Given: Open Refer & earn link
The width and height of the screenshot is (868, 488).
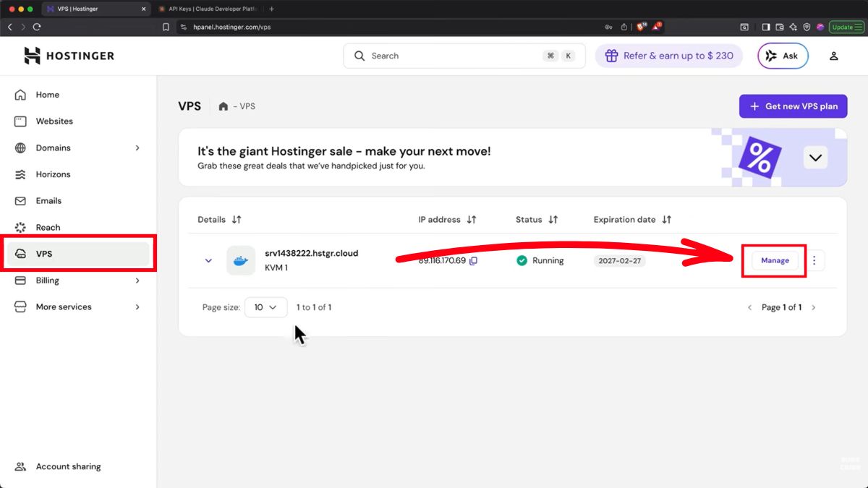Looking at the screenshot, I should coord(668,56).
